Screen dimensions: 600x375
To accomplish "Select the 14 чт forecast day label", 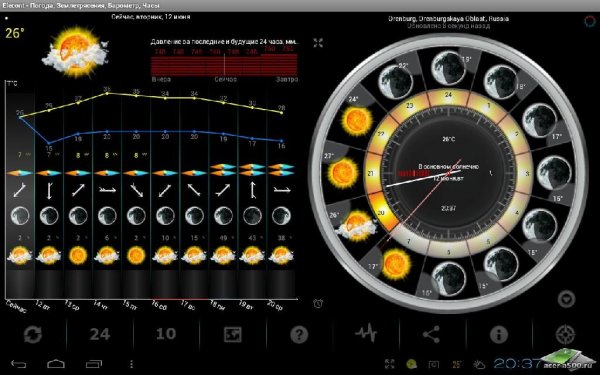I will click(x=101, y=305).
